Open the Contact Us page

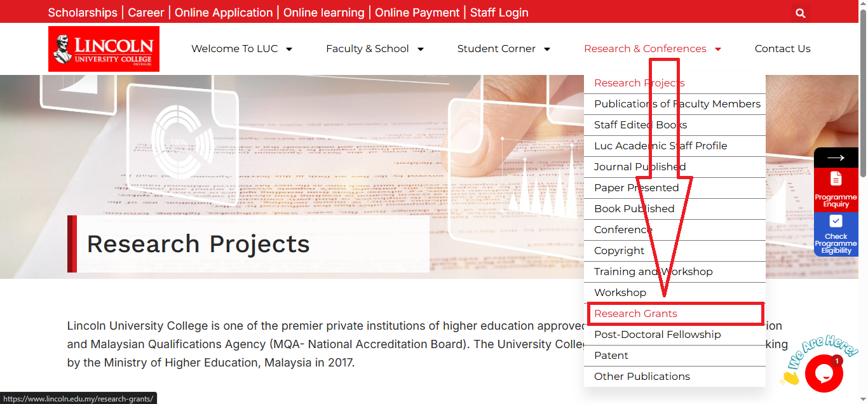coord(782,49)
